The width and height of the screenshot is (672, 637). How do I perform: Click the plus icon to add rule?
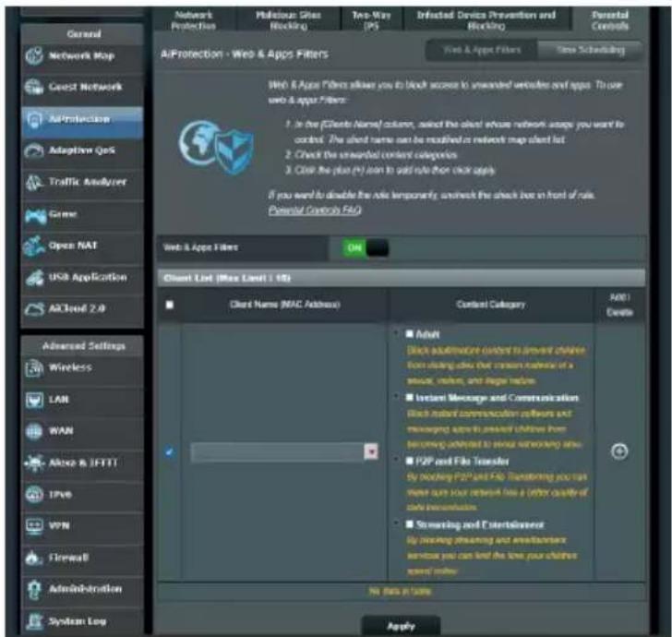pos(618,451)
